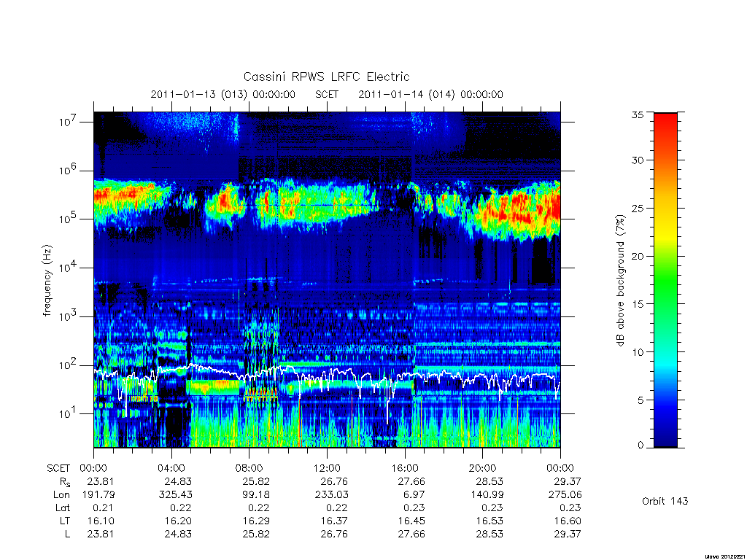Click the 12:00 SCET time tick label
The width and height of the screenshot is (747, 560).
[x=327, y=468]
